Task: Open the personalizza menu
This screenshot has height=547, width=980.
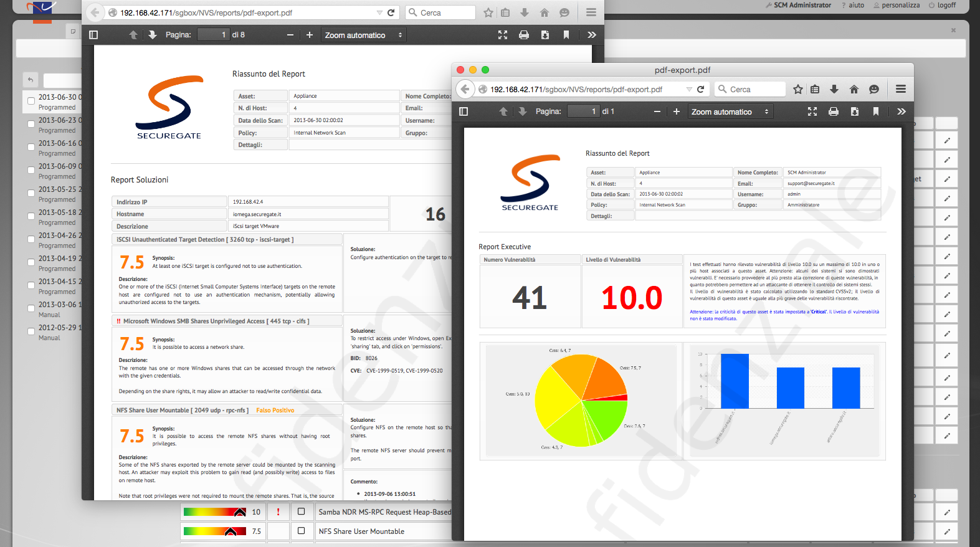Action: 897,5
